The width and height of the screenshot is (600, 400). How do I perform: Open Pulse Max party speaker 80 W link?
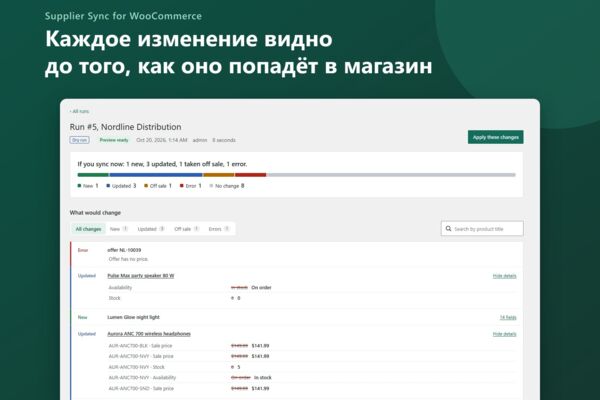pos(141,276)
